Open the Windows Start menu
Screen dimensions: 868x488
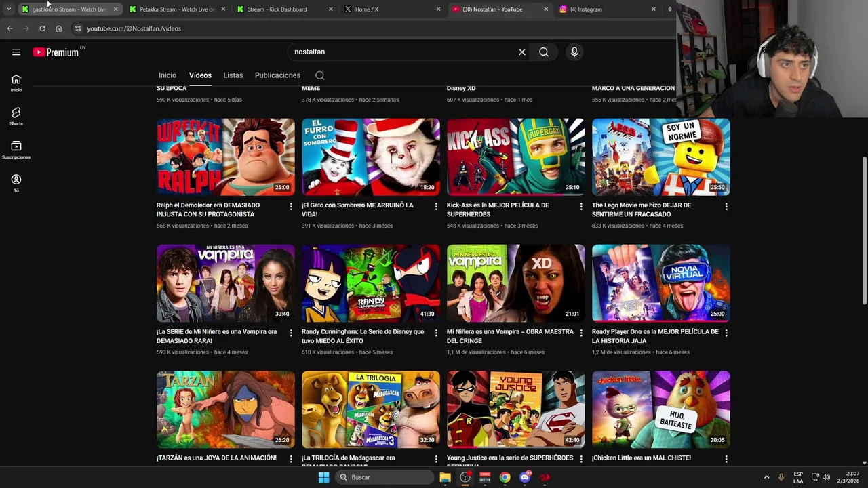click(323, 477)
